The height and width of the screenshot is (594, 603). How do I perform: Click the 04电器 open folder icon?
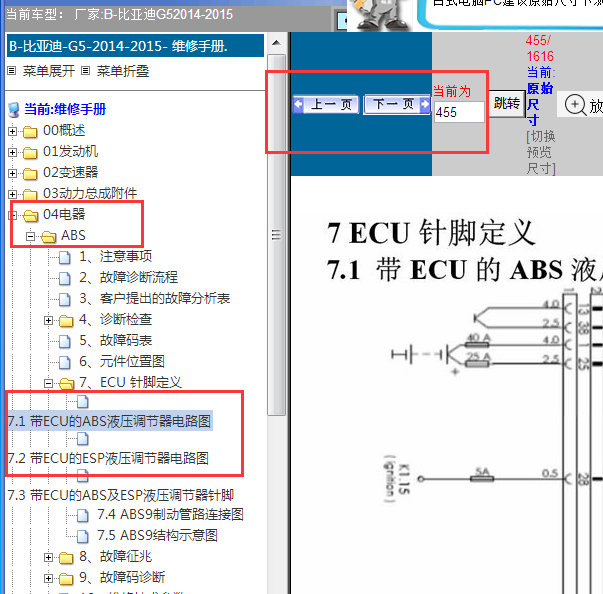(x=30, y=216)
